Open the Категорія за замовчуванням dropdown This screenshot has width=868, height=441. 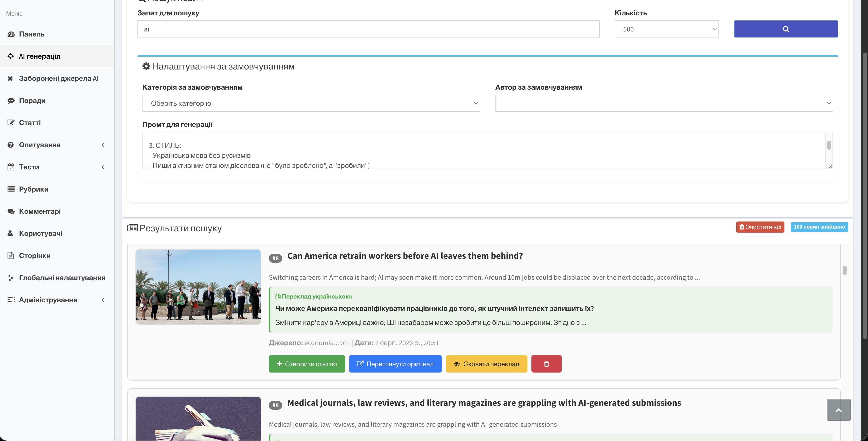pyautogui.click(x=311, y=103)
